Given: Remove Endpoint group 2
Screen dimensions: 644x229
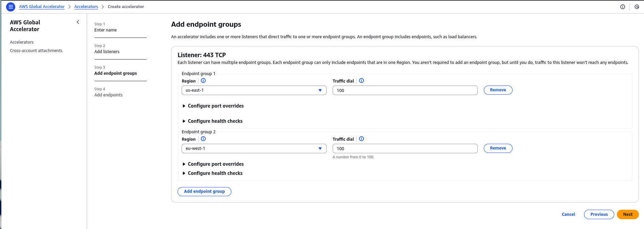Looking at the screenshot, I should coord(498,148).
